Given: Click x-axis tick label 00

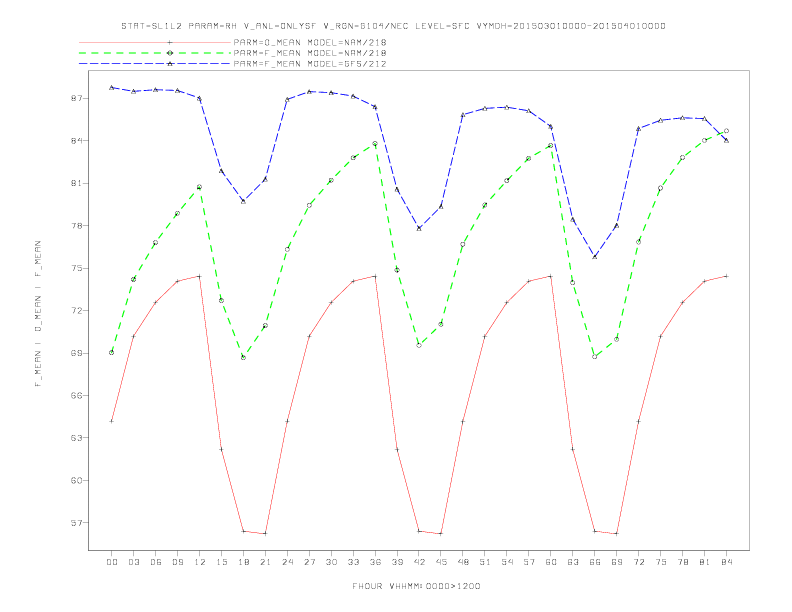Looking at the screenshot, I should pos(112,562).
